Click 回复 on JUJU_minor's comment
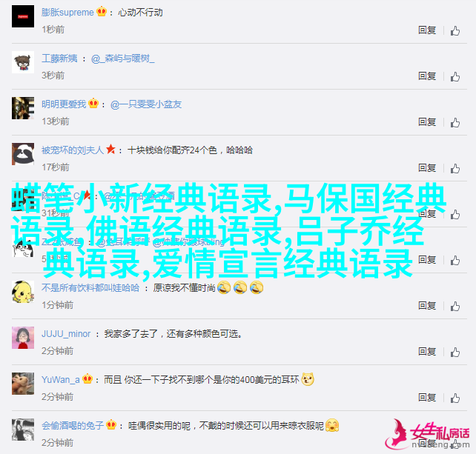 (427, 352)
